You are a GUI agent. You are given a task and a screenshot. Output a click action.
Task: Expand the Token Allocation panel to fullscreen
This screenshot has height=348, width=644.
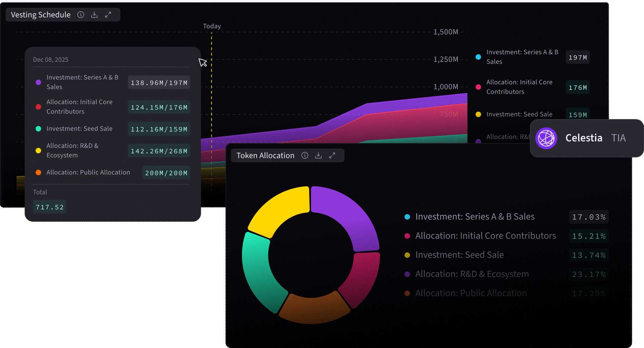(332, 155)
